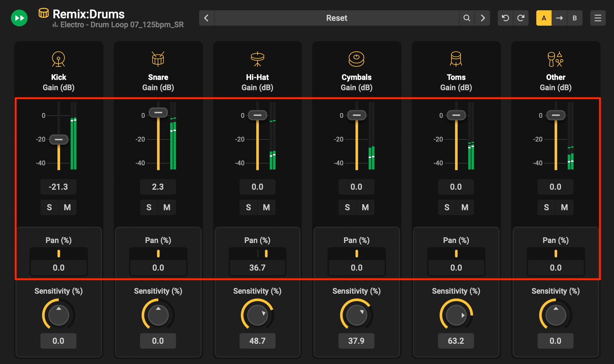The image size is (614, 364).
Task: Copy state A to B arrow
Action: coord(559,18)
